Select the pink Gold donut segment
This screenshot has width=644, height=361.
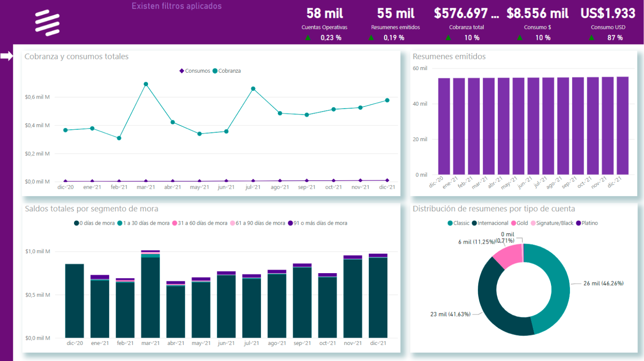(509, 255)
